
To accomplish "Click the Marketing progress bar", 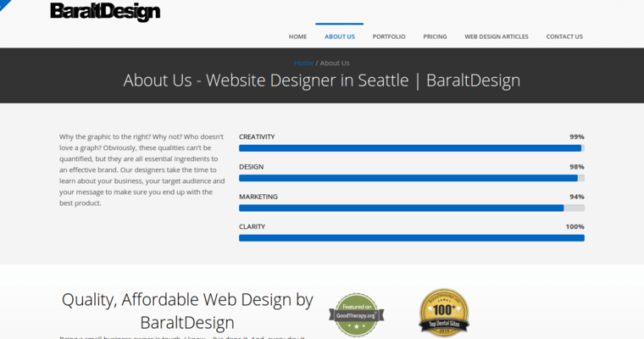I will click(x=411, y=208).
